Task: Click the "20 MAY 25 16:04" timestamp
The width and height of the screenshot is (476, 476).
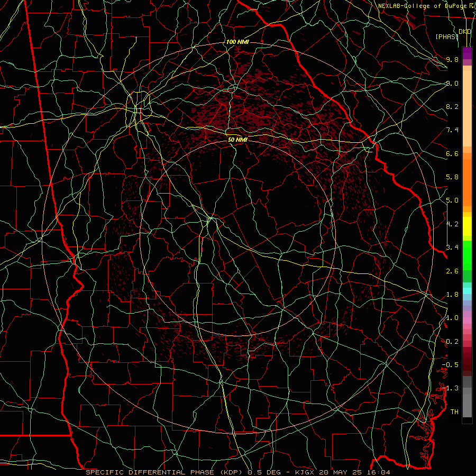Action: (x=354, y=472)
